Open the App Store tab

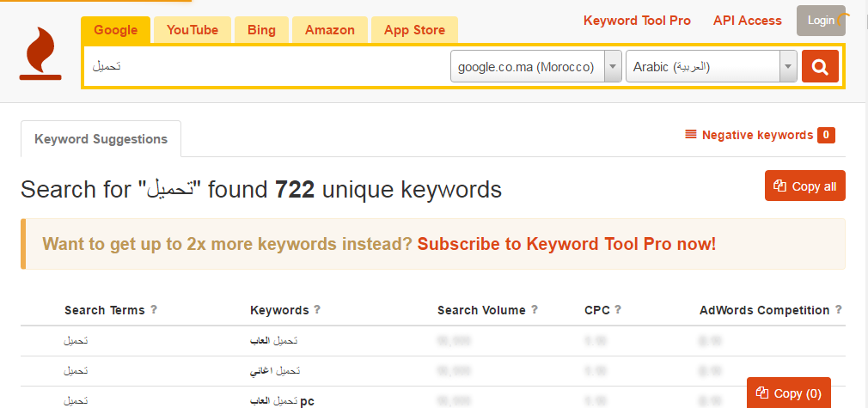(414, 30)
